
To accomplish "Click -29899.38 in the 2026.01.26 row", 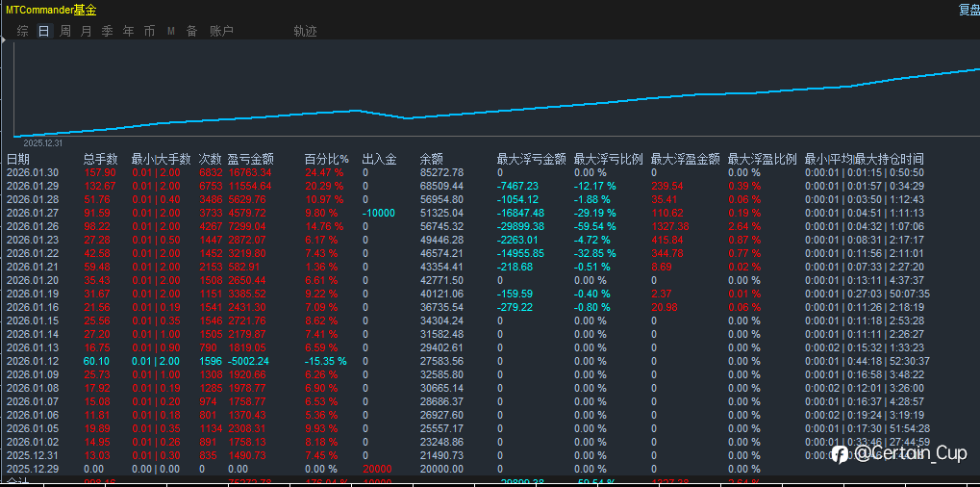I will click(520, 226).
